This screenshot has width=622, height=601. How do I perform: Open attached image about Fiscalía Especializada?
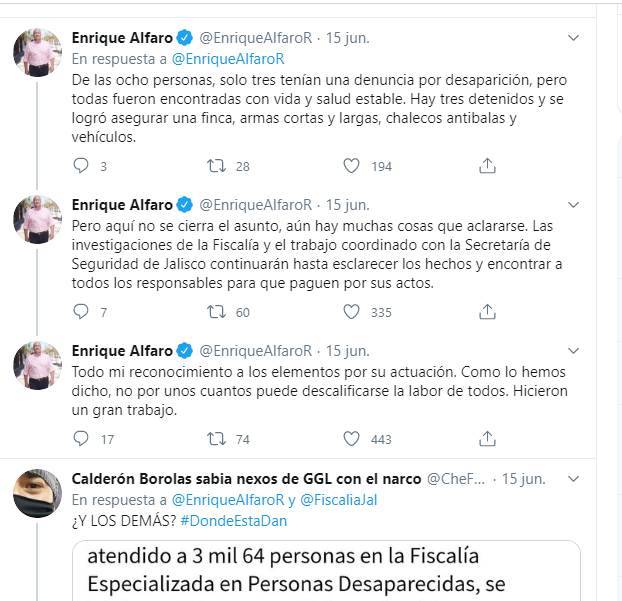click(326, 570)
